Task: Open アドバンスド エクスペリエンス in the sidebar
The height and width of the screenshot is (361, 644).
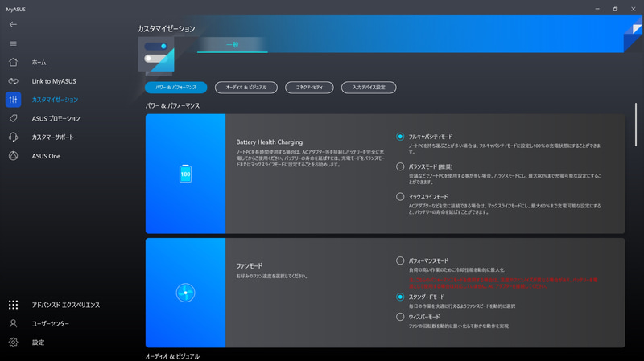Action: [66, 305]
